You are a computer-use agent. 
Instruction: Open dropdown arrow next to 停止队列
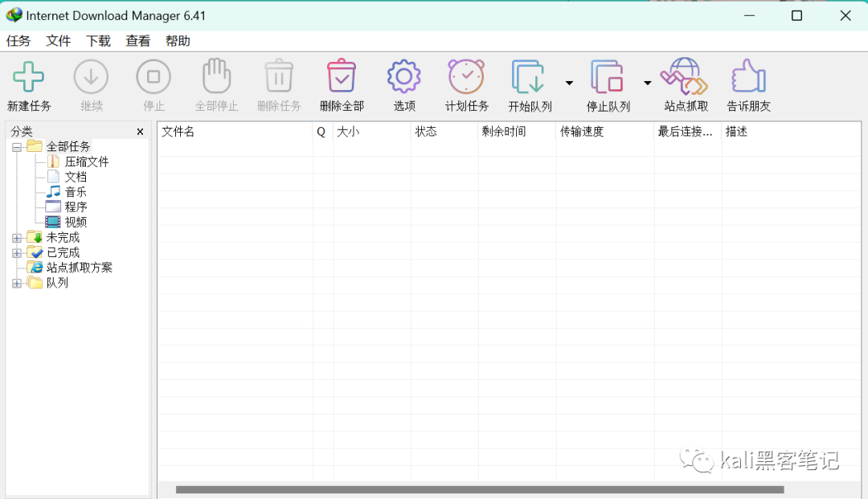tap(647, 83)
